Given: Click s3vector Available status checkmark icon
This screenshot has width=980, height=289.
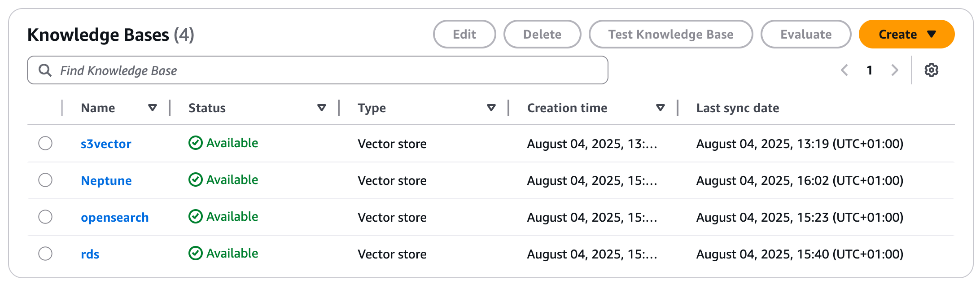Looking at the screenshot, I should coord(195,143).
